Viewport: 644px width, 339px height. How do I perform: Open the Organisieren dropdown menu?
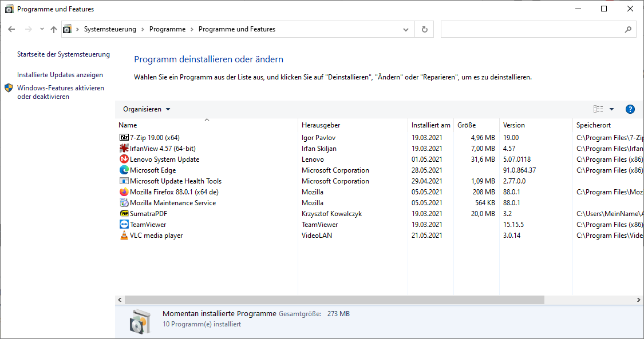coord(147,109)
